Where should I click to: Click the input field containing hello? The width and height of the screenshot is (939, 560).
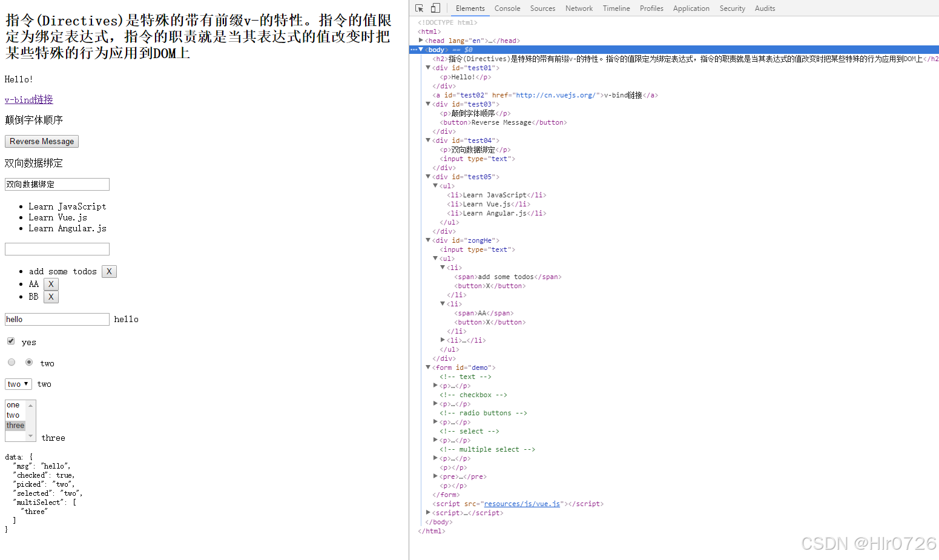point(56,319)
